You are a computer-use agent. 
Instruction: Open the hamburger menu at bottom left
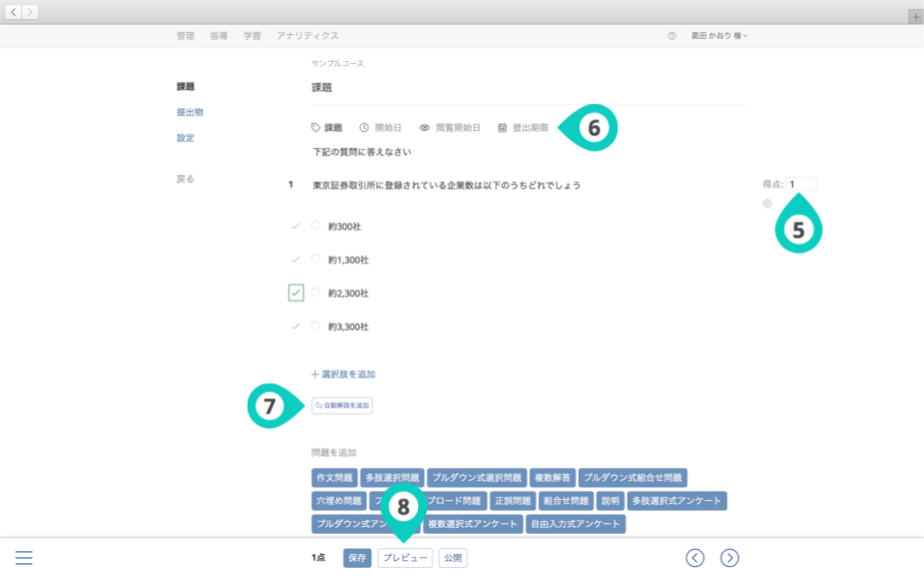tap(24, 558)
